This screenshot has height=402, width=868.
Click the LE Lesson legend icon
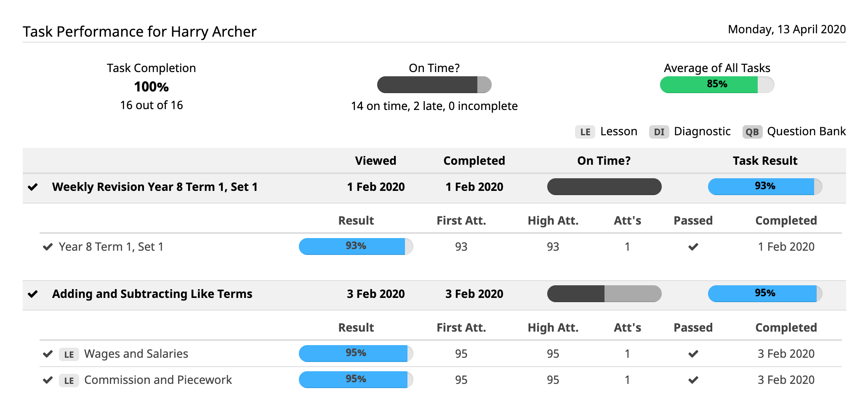coord(585,132)
